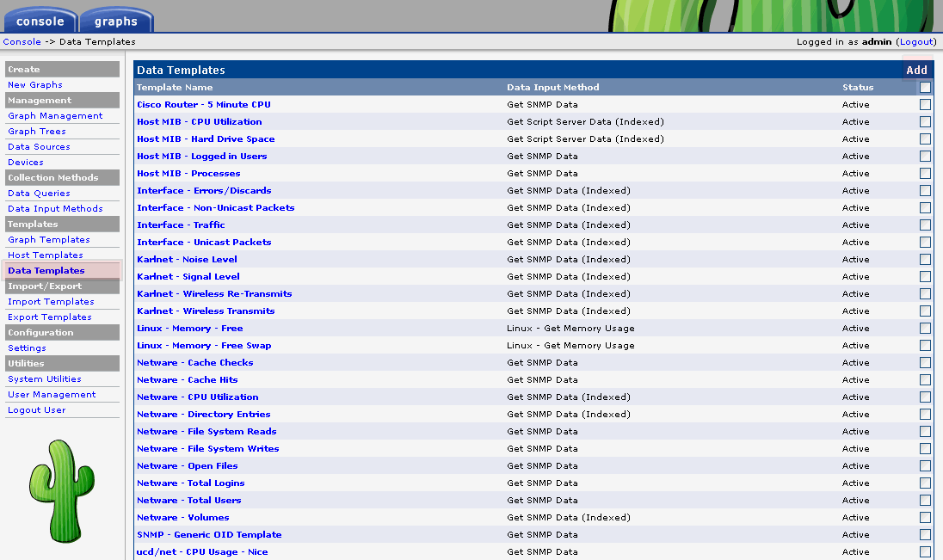The height and width of the screenshot is (560, 943).
Task: Open the Karlnet - Signal Level template
Action: click(188, 277)
